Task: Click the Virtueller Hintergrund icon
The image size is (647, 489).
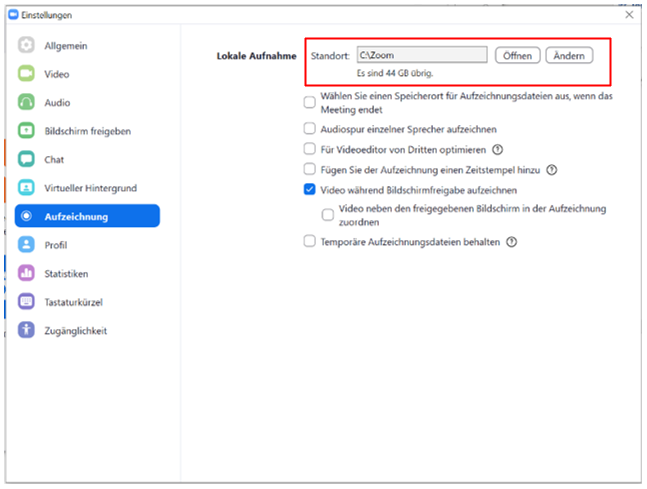Action: (26, 187)
